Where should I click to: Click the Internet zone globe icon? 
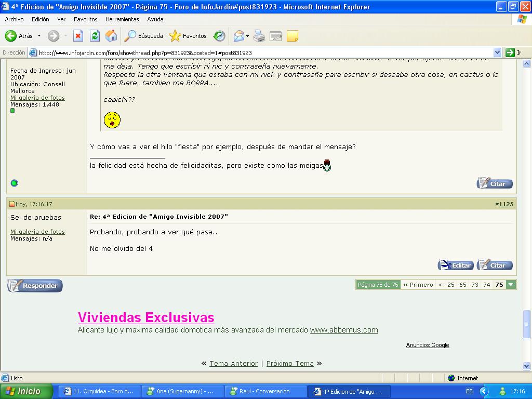point(451,378)
